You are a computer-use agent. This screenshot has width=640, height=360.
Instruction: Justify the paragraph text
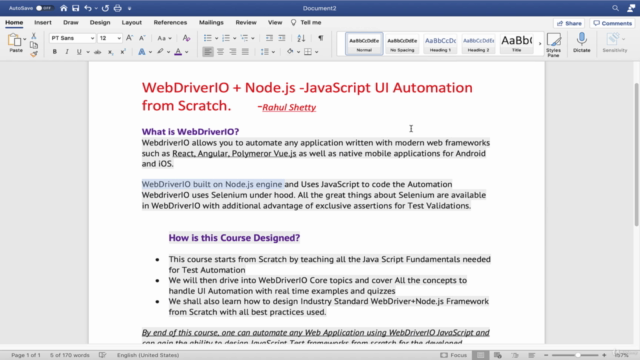[x=245, y=52]
